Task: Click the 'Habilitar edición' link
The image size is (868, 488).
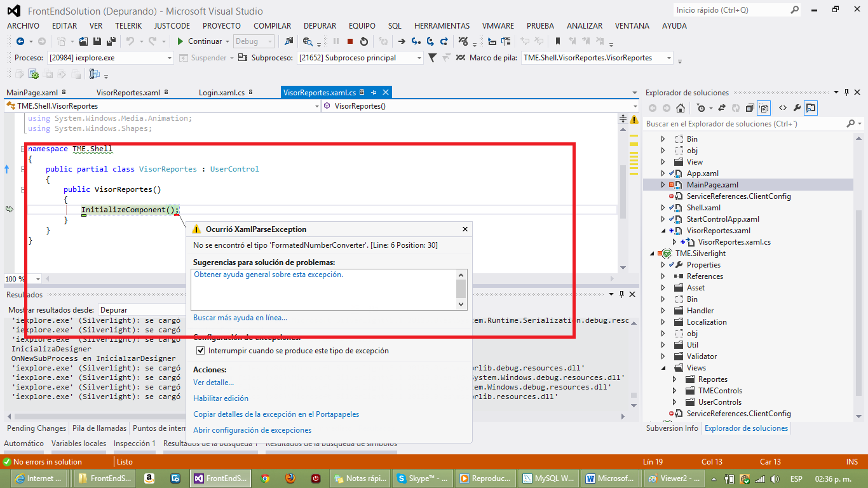Action: [220, 398]
